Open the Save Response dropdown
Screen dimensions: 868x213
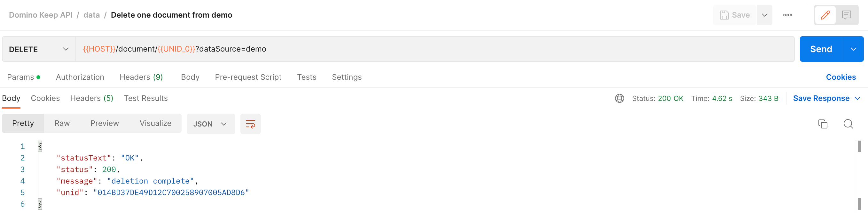pos(827,98)
